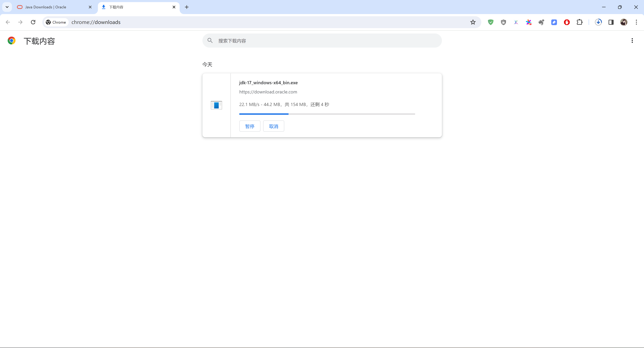Cancel the download with 取消

tap(274, 126)
